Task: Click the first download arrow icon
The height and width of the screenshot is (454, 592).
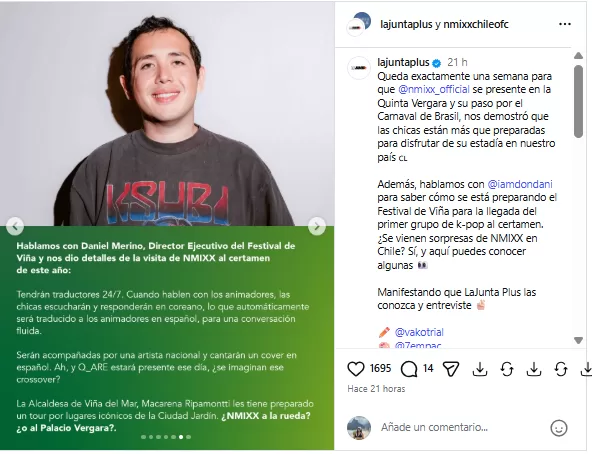Action: [479, 369]
